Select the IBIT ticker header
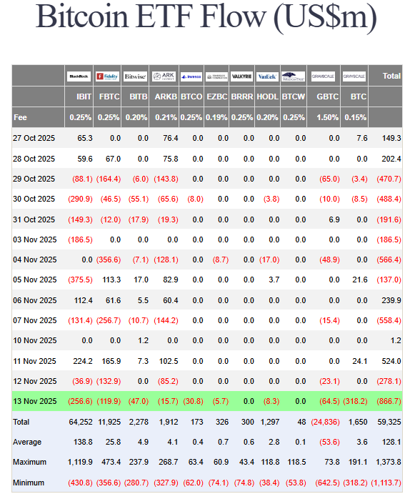Viewport: 420px width, 504px height. 84,97
